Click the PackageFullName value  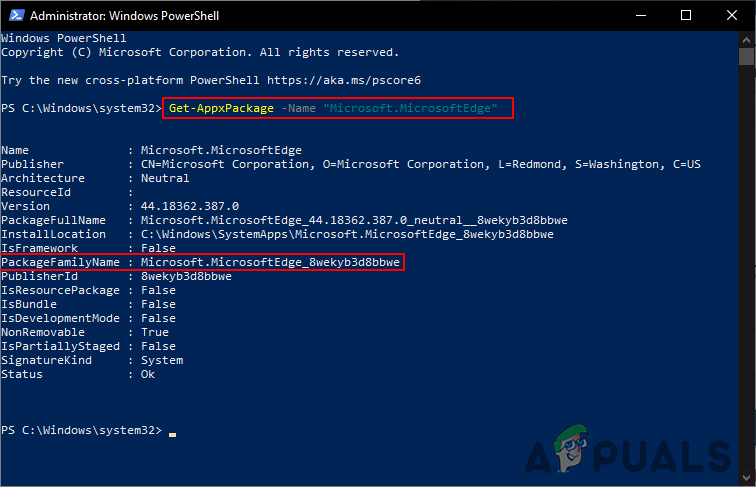point(341,220)
